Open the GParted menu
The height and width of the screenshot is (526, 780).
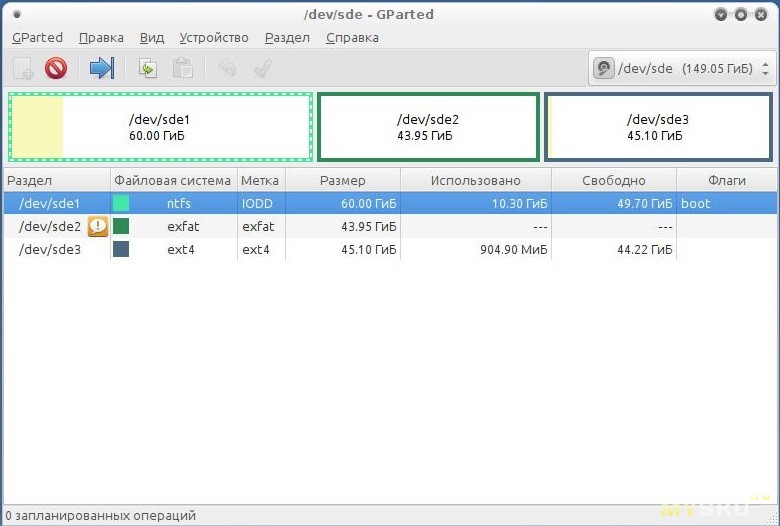tap(37, 38)
